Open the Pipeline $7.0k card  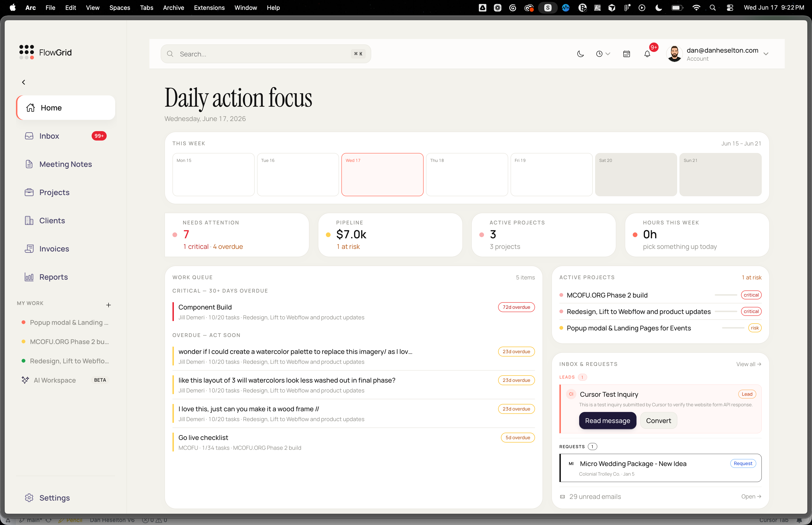(390, 235)
